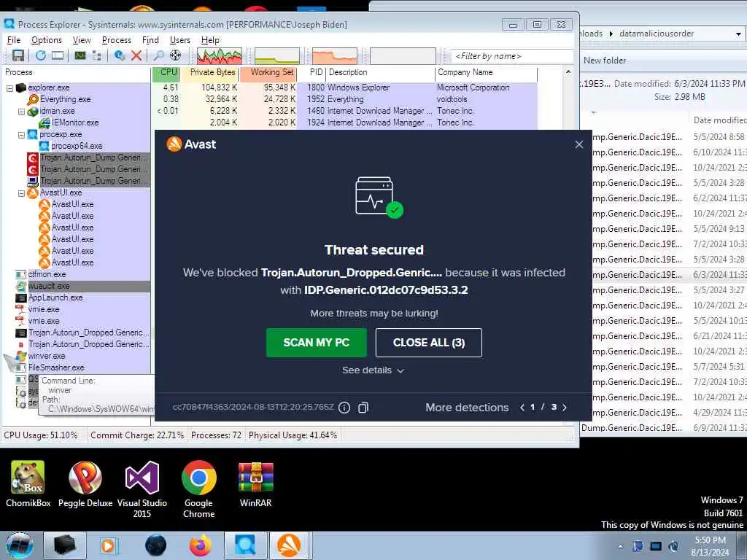747x560 pixels.
Task: Click the Avast info icon next to detection ID
Action: pyautogui.click(x=344, y=408)
